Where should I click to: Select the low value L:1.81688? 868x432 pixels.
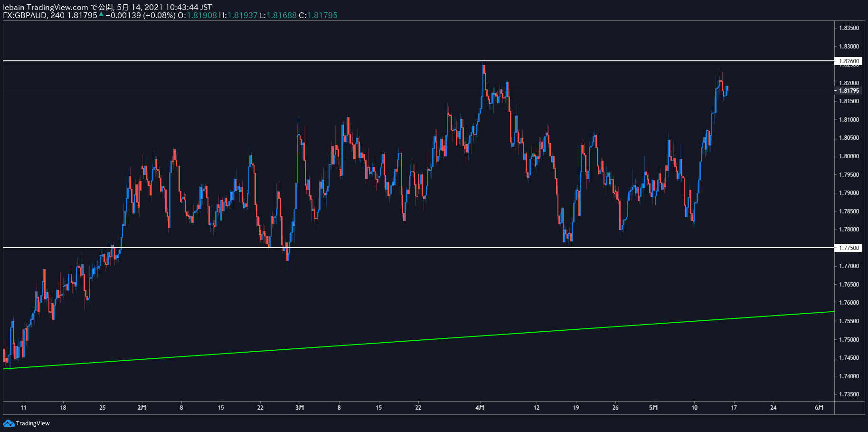pos(278,15)
